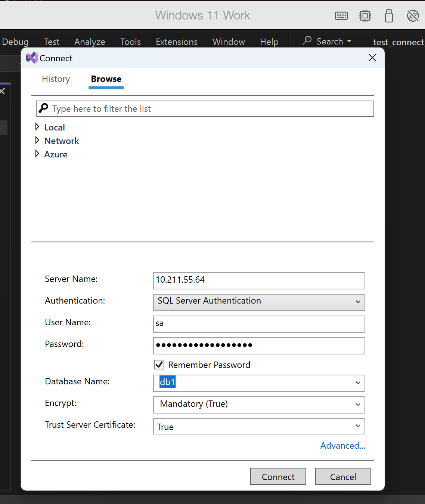425x504 pixels.
Task: Click the Visual Studio logo in Connect dialog
Action: 31,58
